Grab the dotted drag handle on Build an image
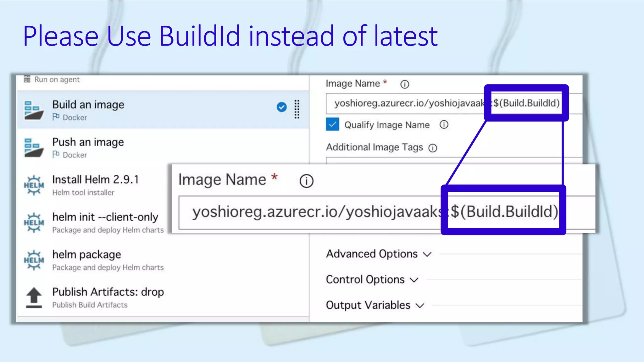Screen dimensions: 644x362 click(297, 109)
